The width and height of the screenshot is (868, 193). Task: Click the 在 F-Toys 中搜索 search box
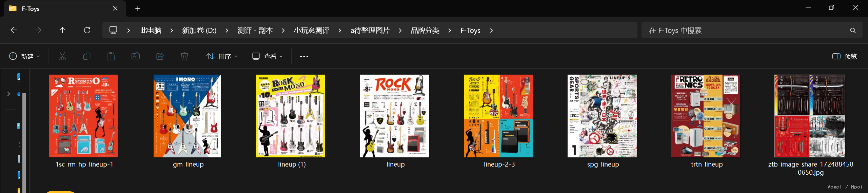point(746,31)
